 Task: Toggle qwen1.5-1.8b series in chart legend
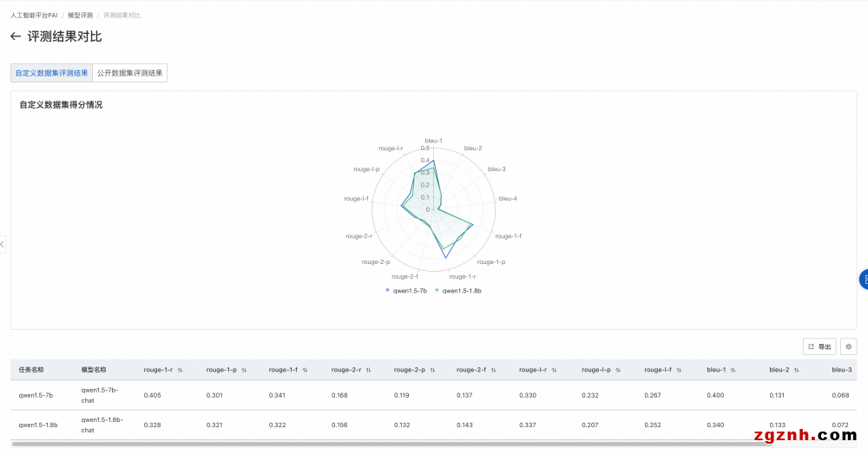point(457,291)
